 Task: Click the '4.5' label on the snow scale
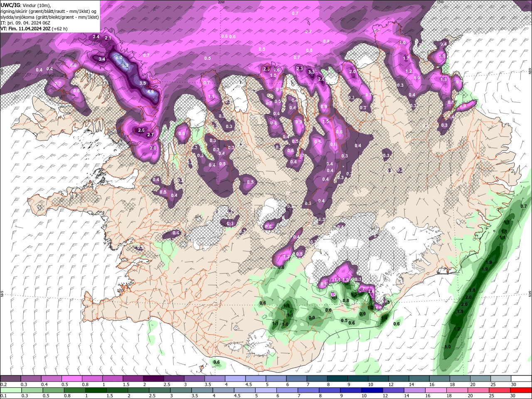[x=249, y=384]
